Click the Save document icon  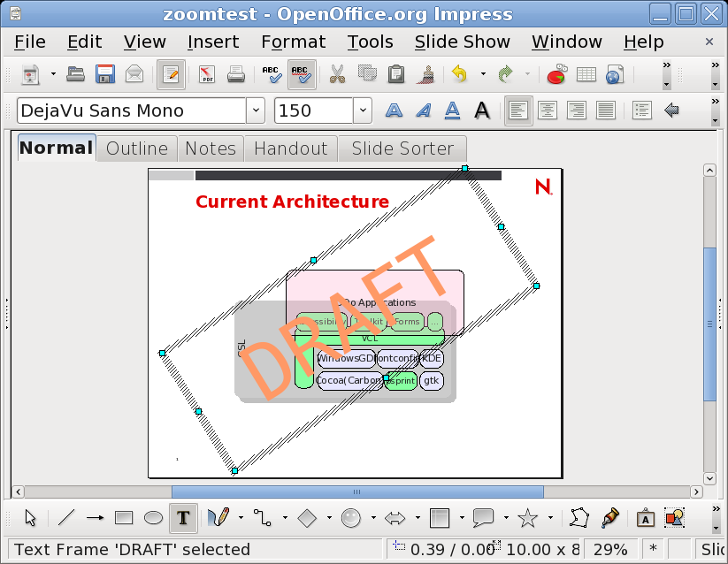[x=105, y=75]
